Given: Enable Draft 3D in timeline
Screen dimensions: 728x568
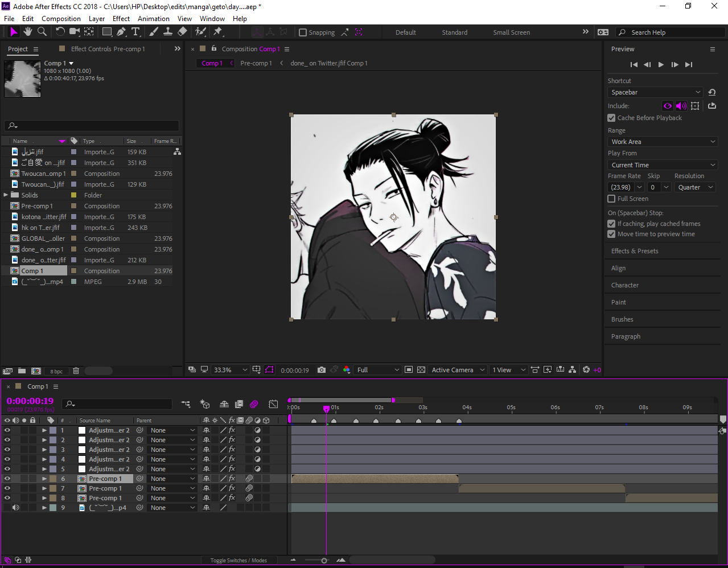Looking at the screenshot, I should pos(205,404).
